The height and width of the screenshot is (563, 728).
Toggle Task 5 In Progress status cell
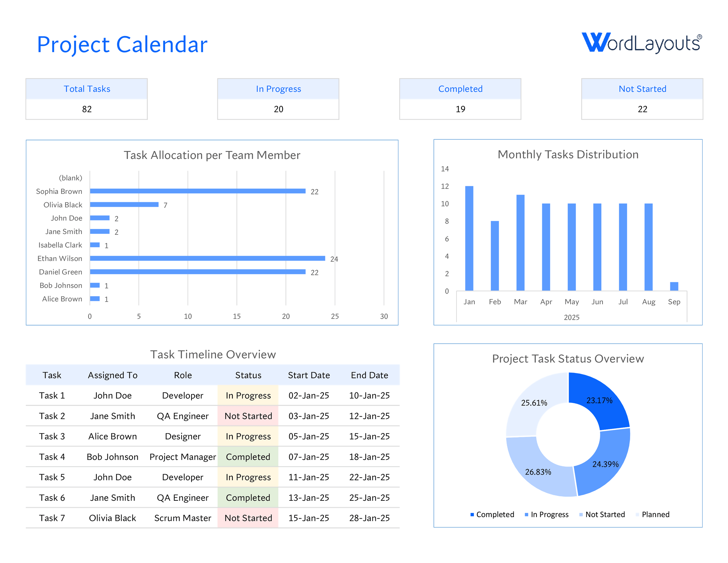[x=248, y=477]
